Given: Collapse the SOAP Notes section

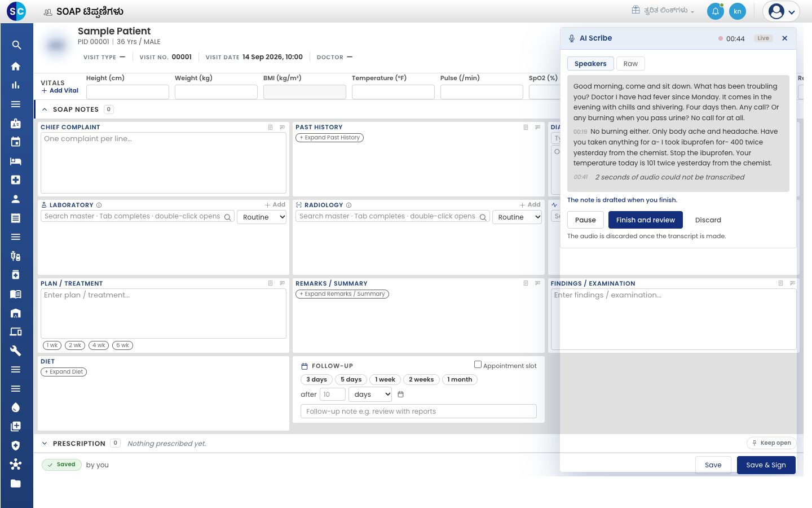Looking at the screenshot, I should coord(45,110).
